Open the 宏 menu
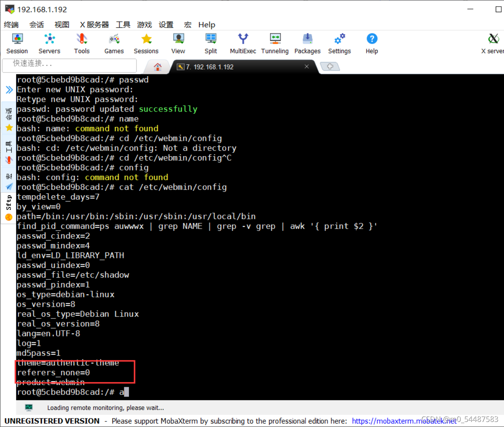504x427 pixels. (x=188, y=25)
